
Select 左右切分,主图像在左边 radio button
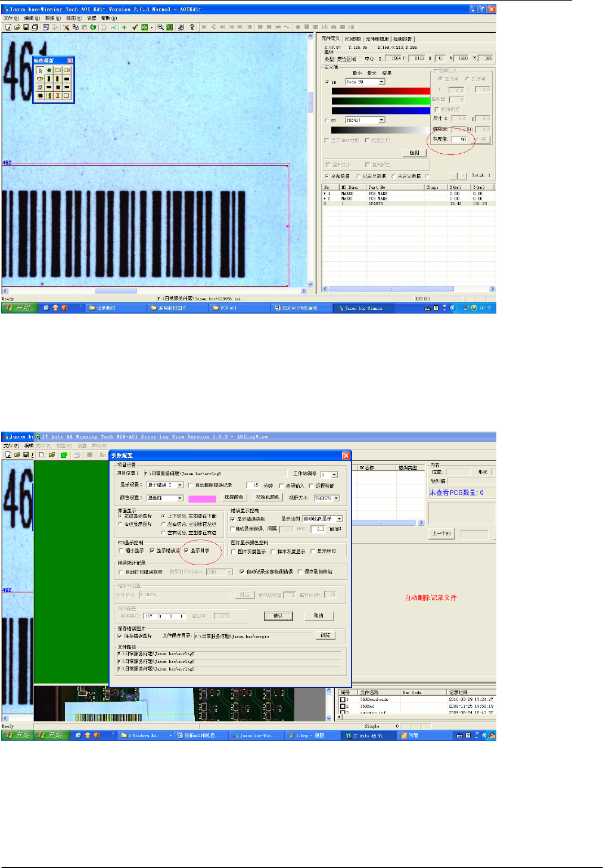163,524
